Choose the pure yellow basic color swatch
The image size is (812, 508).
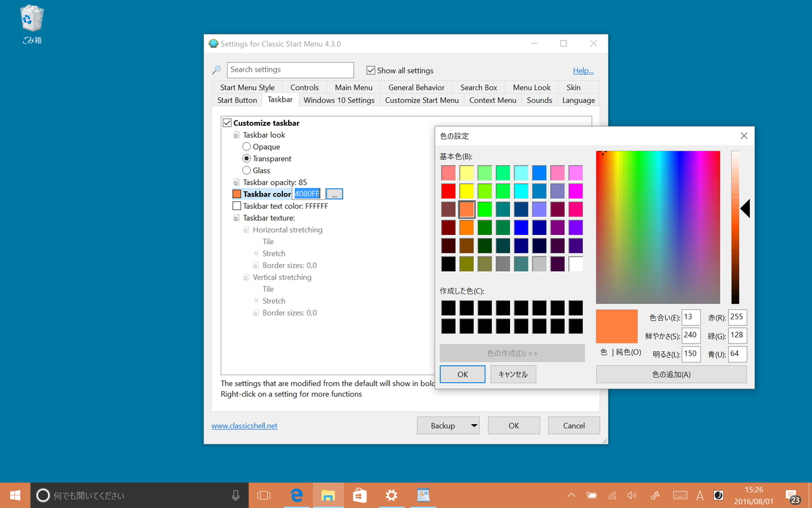pyautogui.click(x=467, y=191)
